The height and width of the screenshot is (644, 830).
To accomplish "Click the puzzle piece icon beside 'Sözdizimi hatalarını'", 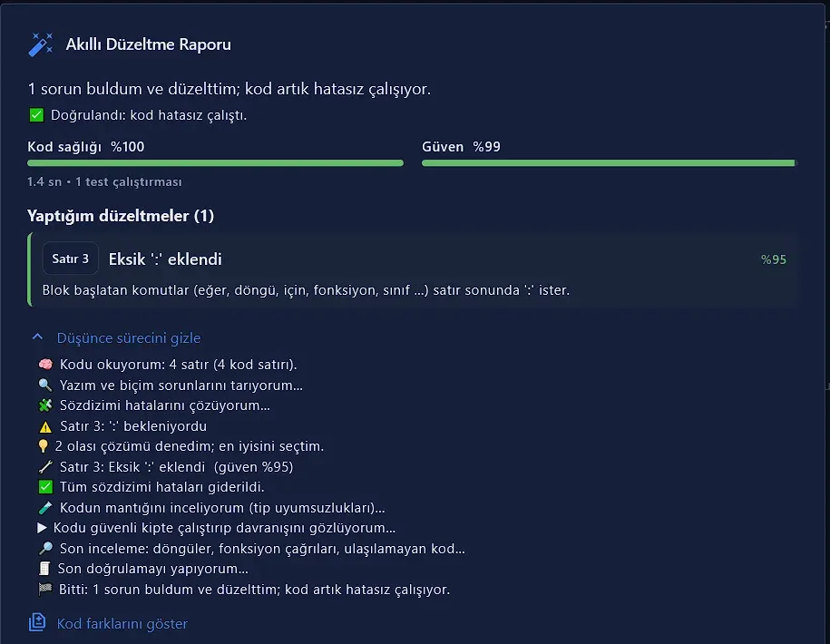I will (x=45, y=405).
